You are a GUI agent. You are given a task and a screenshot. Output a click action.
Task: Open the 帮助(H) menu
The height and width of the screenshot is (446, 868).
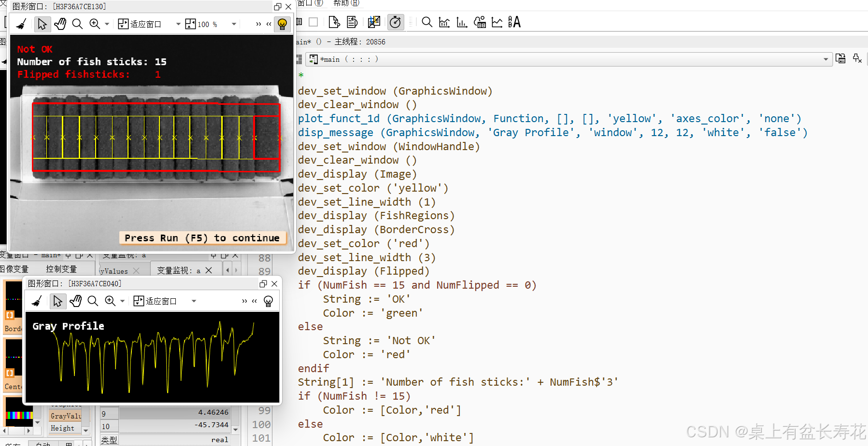click(346, 3)
